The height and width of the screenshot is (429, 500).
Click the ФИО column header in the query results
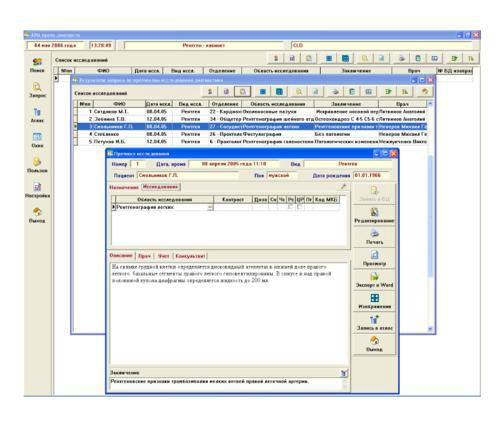tap(119, 104)
